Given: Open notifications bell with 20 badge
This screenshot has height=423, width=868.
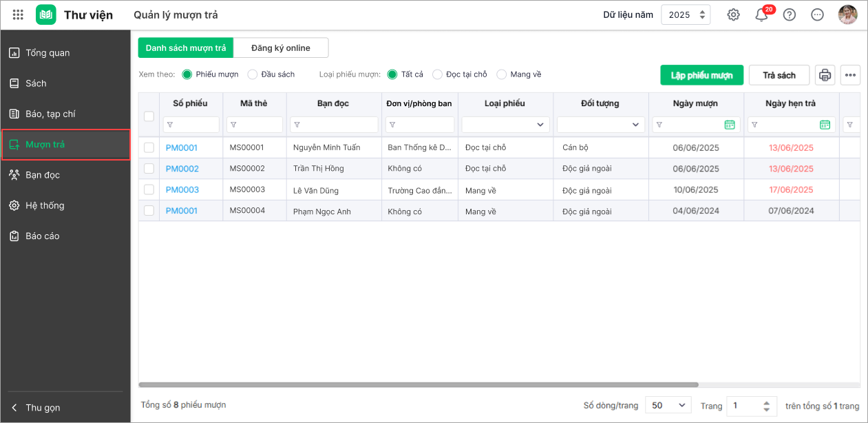Looking at the screenshot, I should (x=762, y=14).
